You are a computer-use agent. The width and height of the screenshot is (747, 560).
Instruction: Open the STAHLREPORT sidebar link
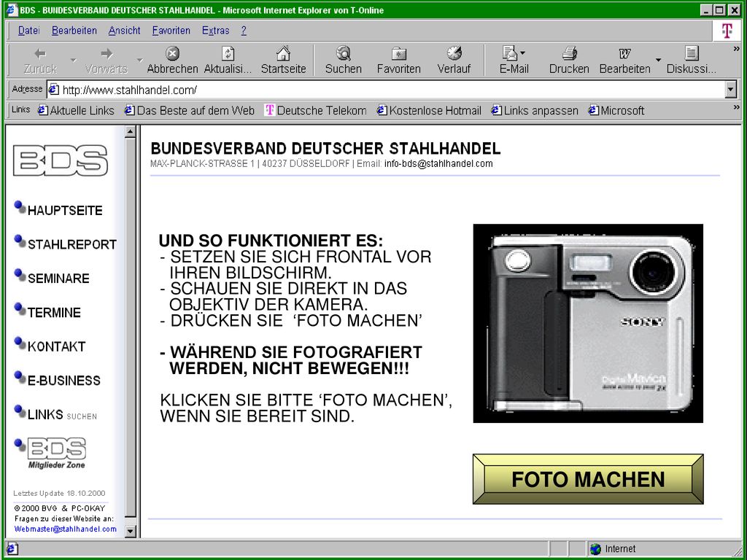72,244
